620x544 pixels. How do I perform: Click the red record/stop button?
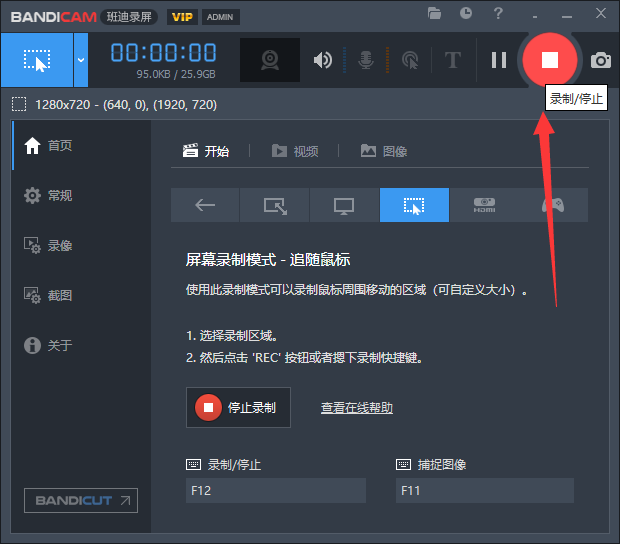549,60
